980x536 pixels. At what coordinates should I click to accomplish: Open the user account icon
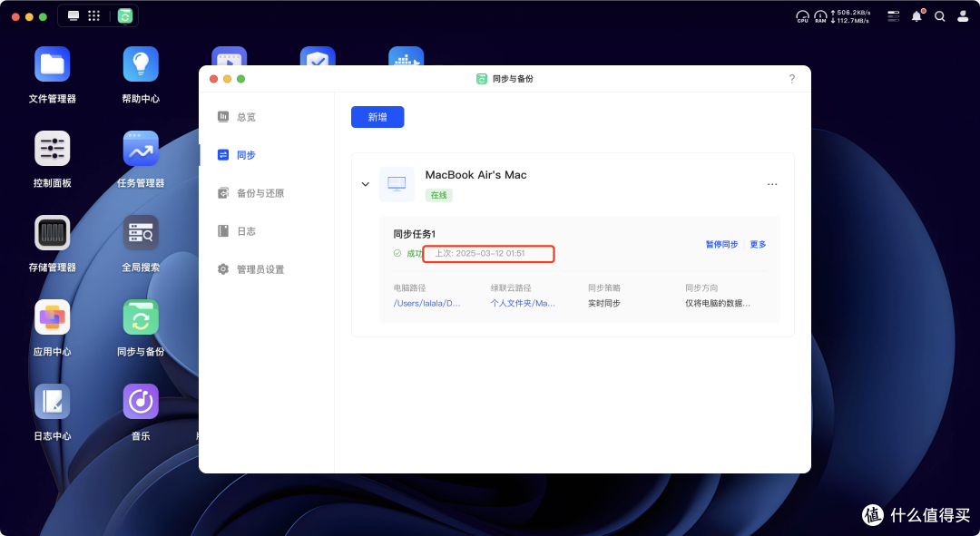coord(963,16)
